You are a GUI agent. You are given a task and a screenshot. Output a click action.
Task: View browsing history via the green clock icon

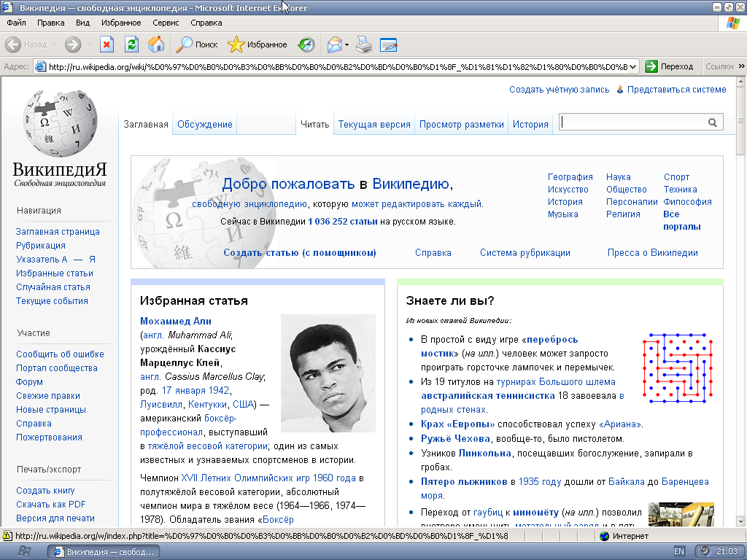click(x=306, y=44)
